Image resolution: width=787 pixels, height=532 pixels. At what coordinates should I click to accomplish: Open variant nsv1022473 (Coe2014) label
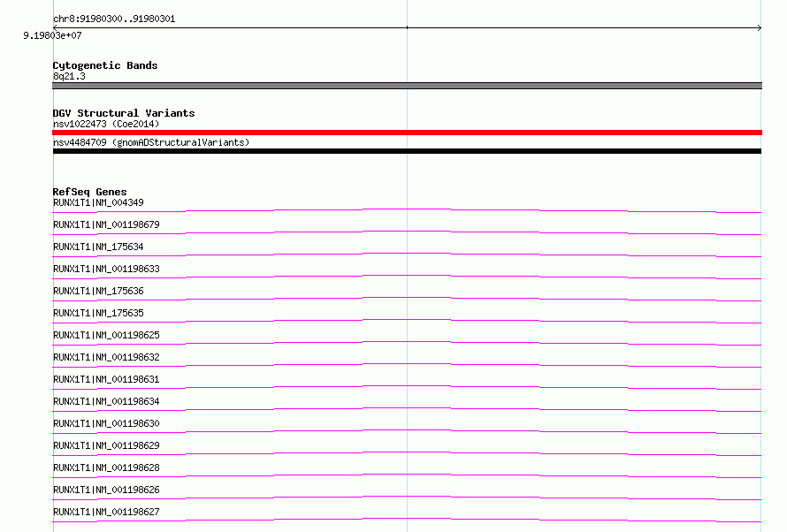[106, 124]
